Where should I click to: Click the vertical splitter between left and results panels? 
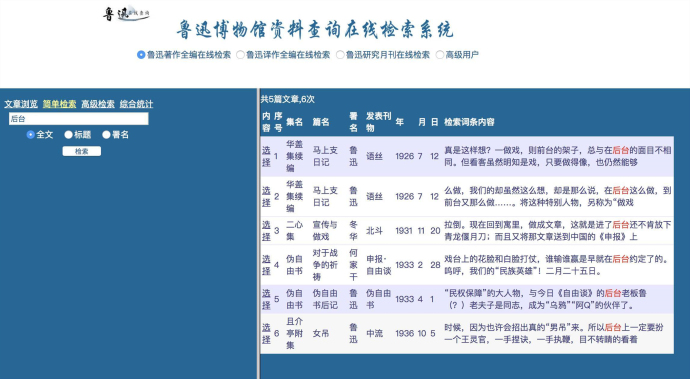258,233
